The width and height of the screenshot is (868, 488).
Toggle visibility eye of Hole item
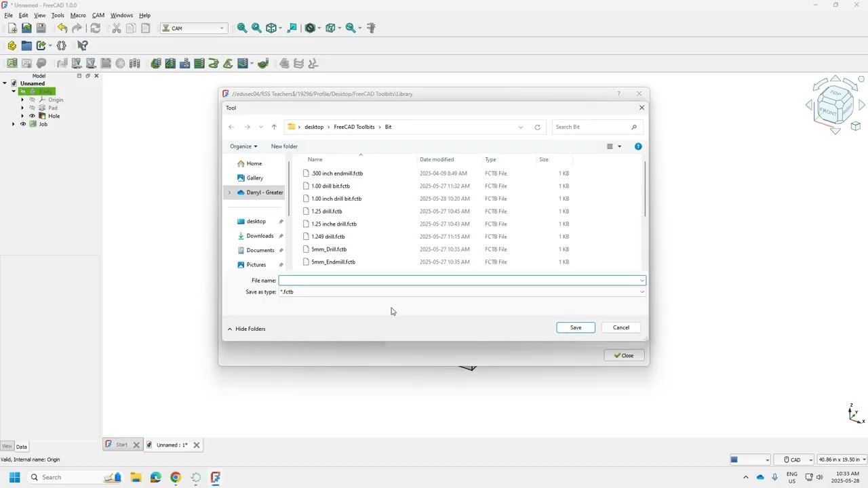[32, 116]
